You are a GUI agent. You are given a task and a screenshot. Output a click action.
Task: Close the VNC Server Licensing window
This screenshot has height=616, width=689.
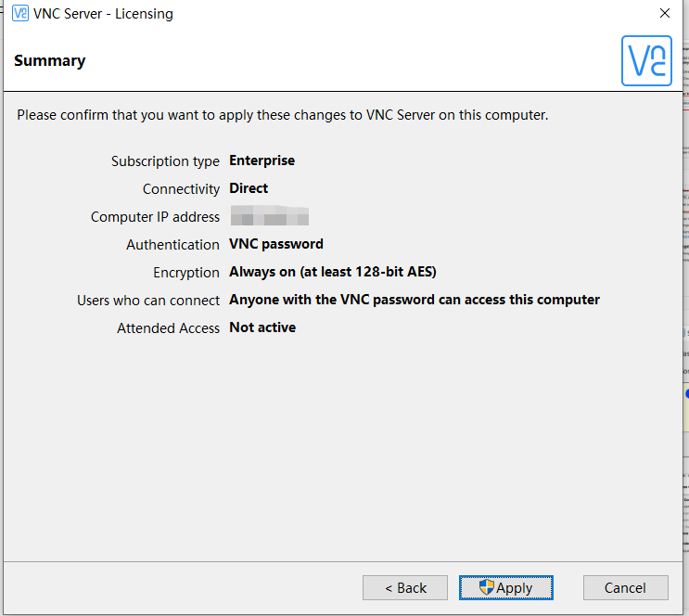click(664, 14)
